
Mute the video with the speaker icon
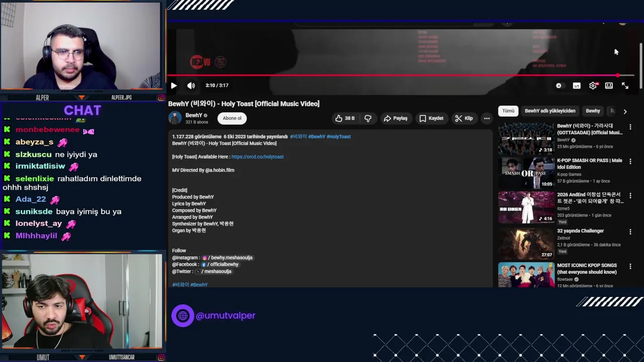191,85
